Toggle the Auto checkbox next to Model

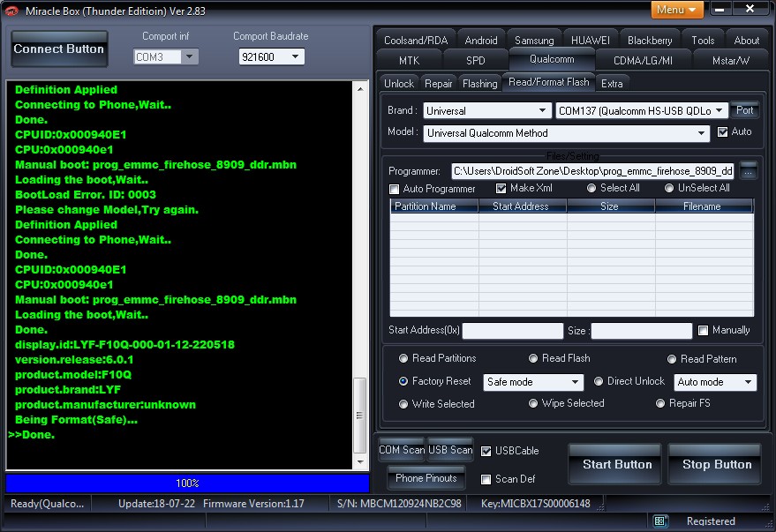pos(722,132)
